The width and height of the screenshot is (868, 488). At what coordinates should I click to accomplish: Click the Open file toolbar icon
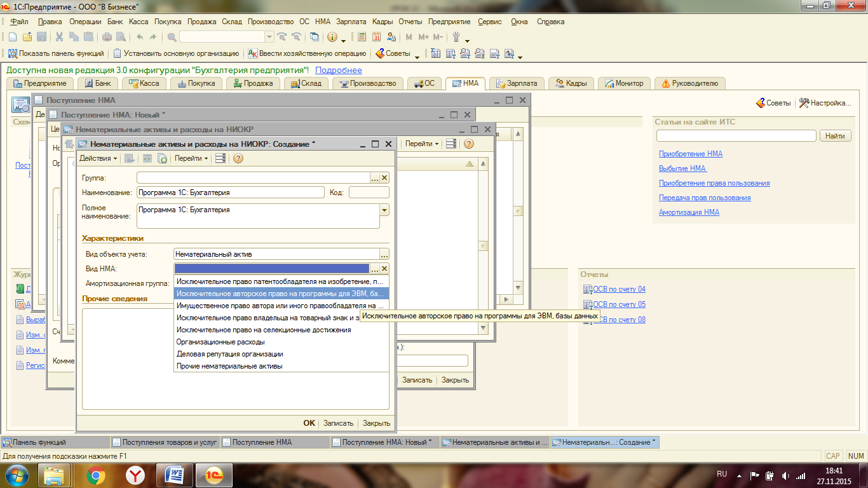pos(27,37)
